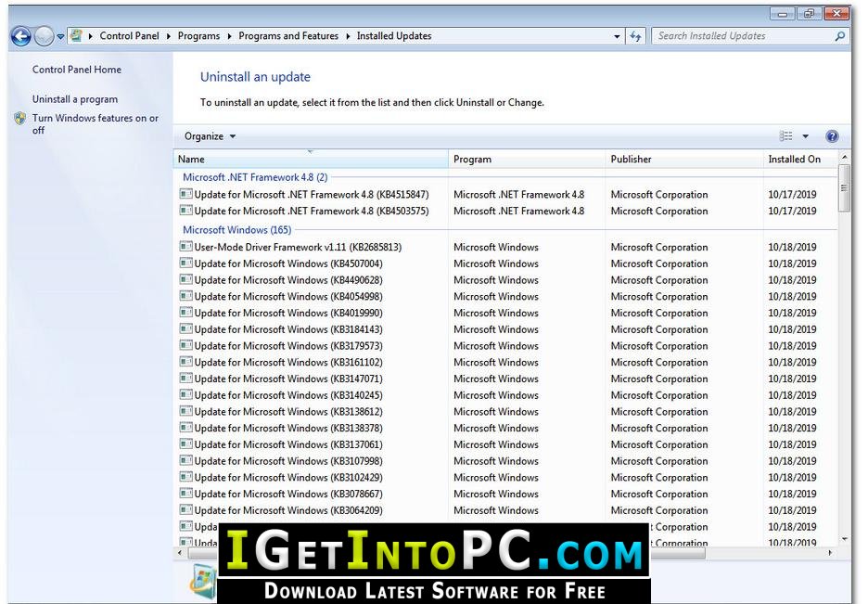Click the vertical scrollbar up arrow

pos(844,157)
